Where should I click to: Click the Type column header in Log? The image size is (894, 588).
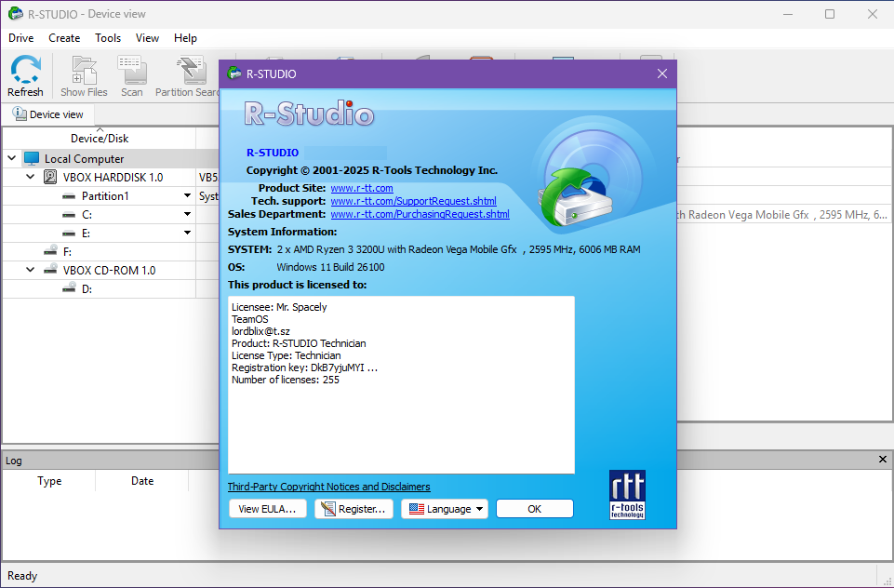49,481
